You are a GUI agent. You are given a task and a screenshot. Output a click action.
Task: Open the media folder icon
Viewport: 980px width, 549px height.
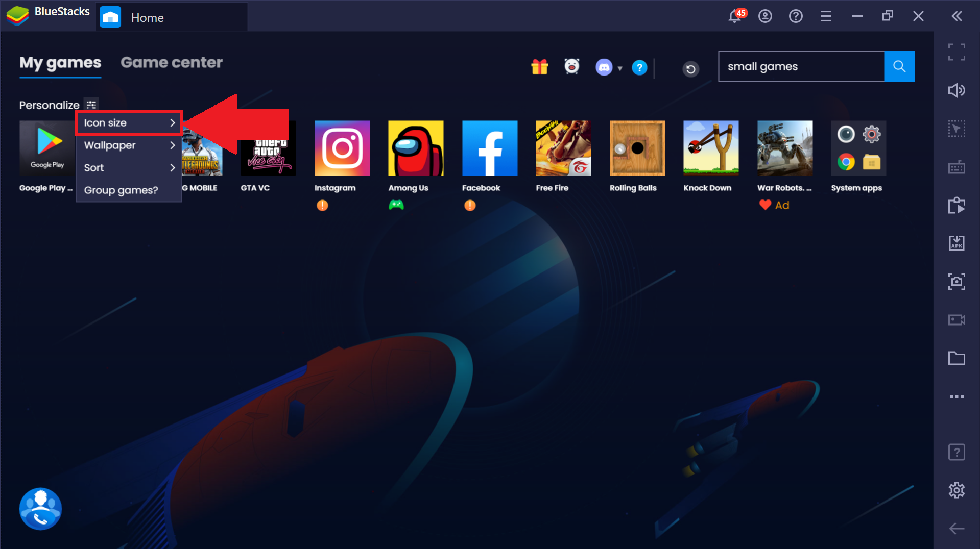point(957,358)
